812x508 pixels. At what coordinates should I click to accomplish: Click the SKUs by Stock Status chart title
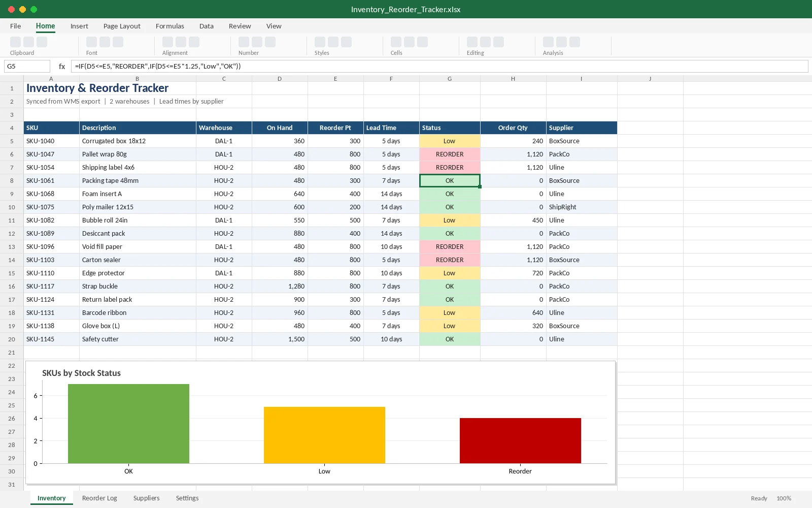81,373
